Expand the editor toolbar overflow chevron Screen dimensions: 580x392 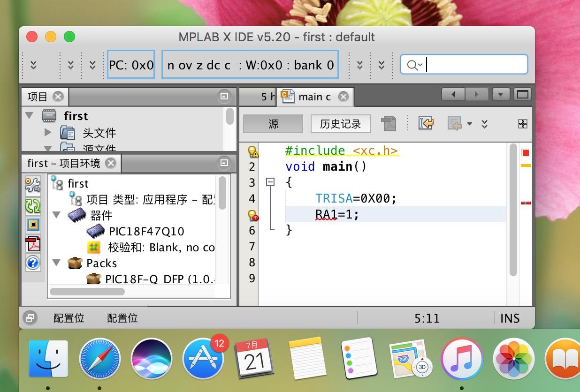click(x=485, y=124)
